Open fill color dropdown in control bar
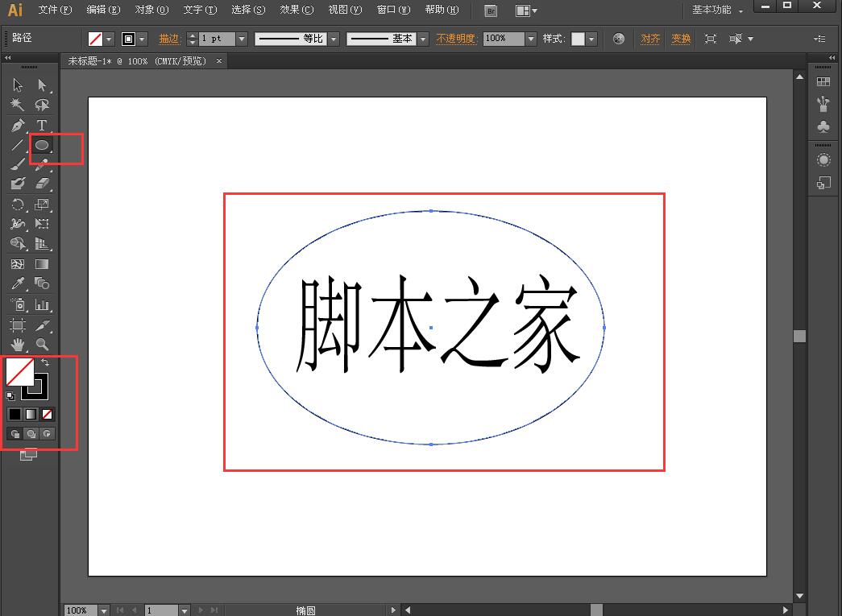 (x=110, y=39)
